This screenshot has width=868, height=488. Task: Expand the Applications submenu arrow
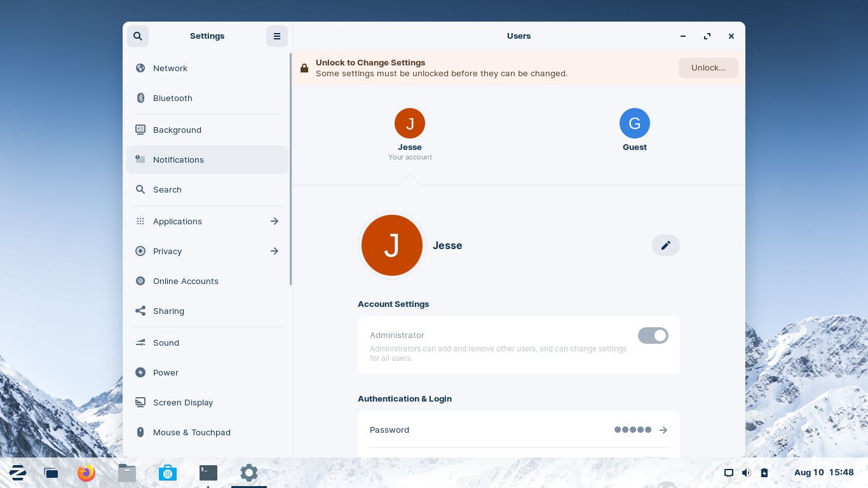[275, 221]
